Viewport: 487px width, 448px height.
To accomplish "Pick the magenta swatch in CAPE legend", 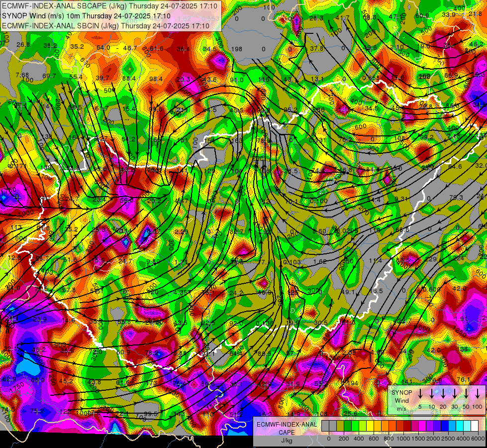I will (x=422, y=426).
